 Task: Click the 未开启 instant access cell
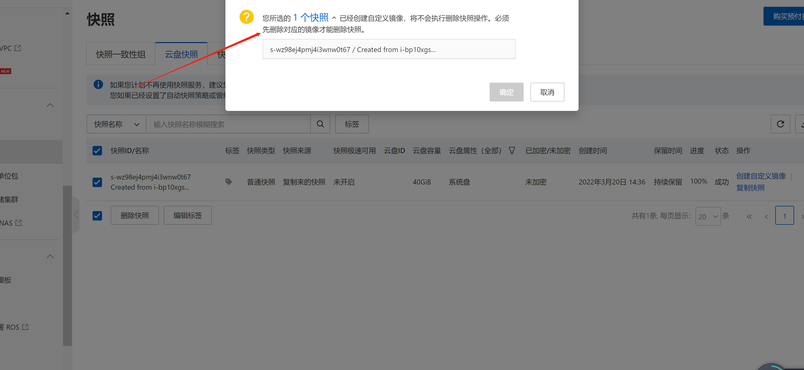click(344, 182)
